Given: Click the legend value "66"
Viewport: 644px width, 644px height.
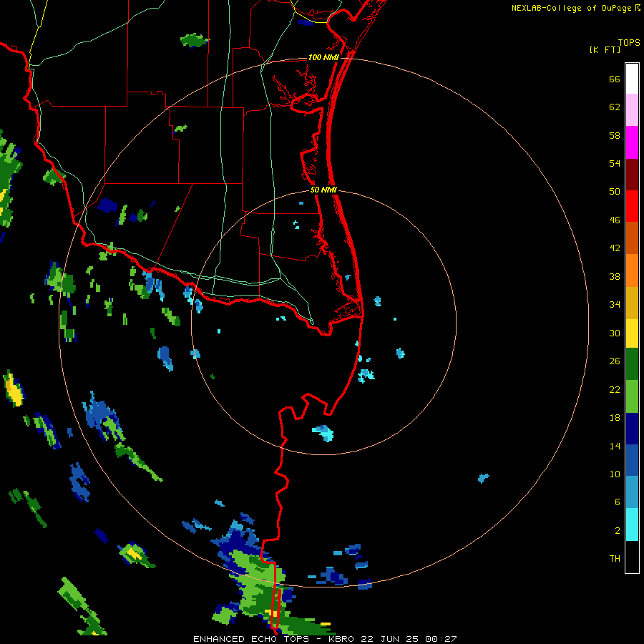Looking at the screenshot, I should pyautogui.click(x=615, y=79).
